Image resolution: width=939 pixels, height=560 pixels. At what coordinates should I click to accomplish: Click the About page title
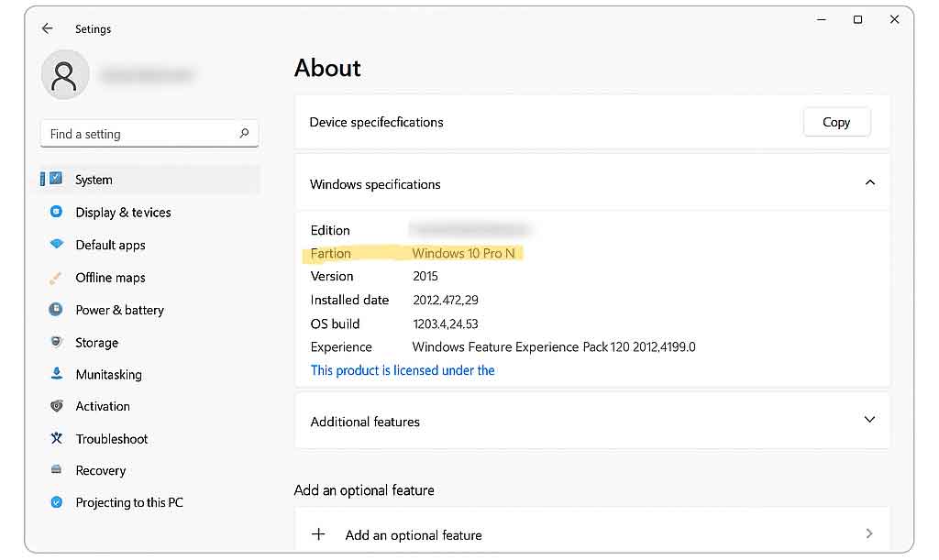click(327, 68)
